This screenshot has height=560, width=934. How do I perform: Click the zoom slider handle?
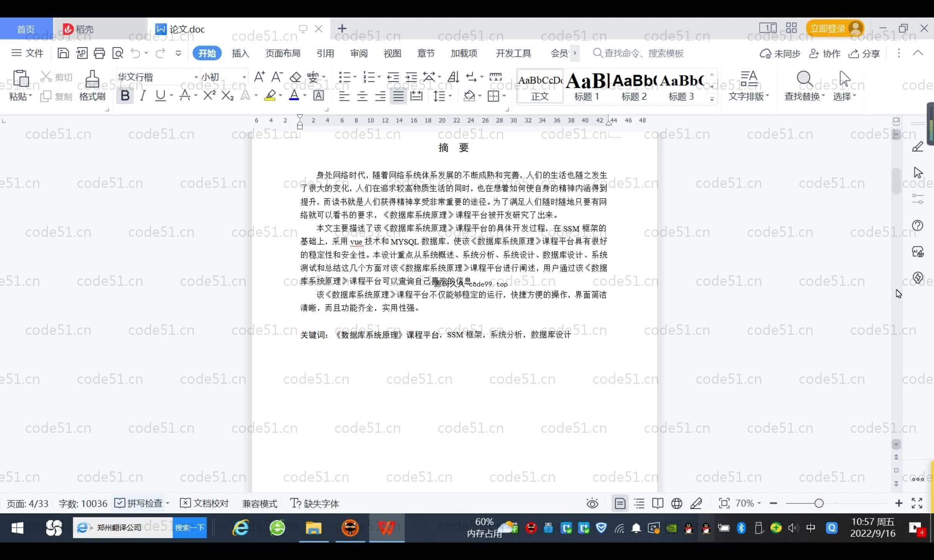pos(819,503)
